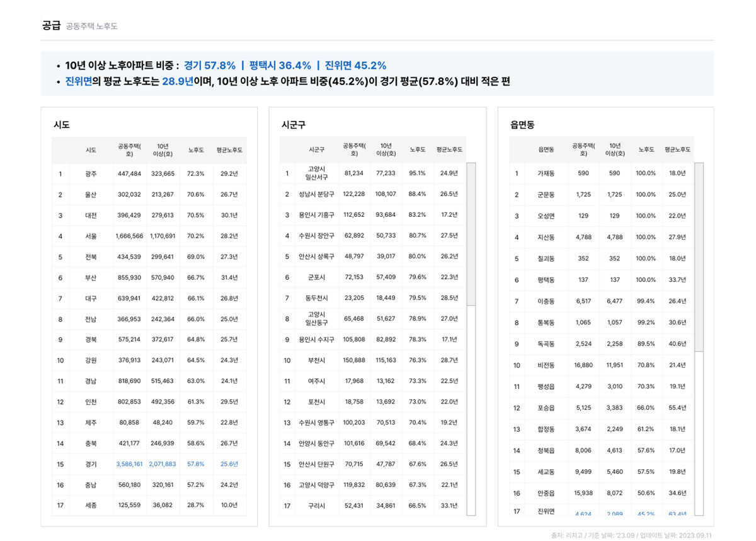Select the 칠괴동 row name

(546, 259)
